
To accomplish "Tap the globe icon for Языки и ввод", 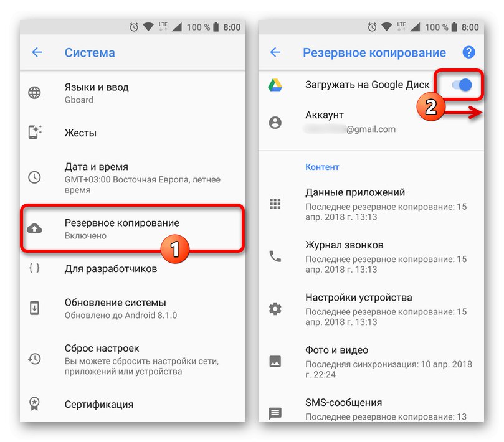I will click(x=34, y=93).
